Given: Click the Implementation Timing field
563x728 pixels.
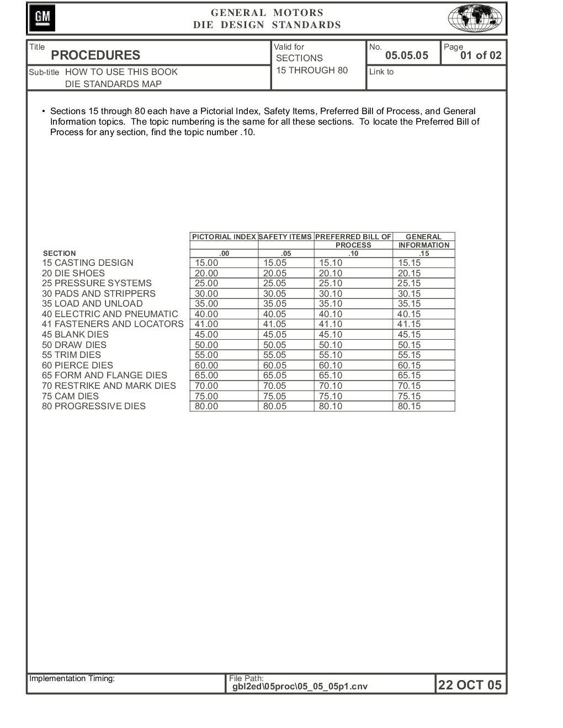Looking at the screenshot, I should (126, 683).
